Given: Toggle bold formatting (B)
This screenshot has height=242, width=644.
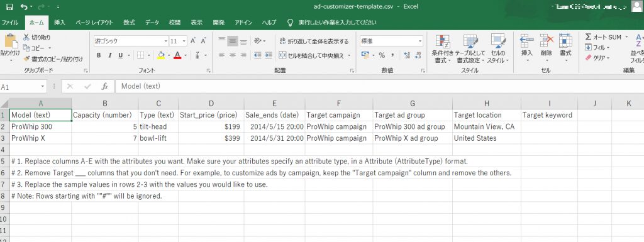Looking at the screenshot, I should click(99, 55).
